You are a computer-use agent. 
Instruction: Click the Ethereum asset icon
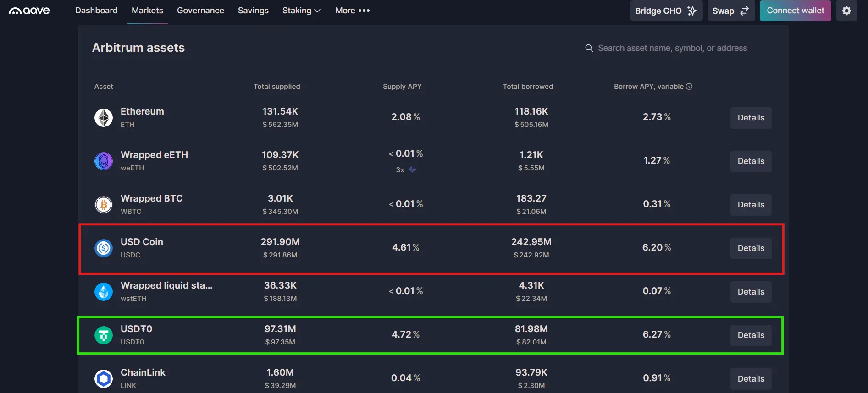tap(104, 118)
